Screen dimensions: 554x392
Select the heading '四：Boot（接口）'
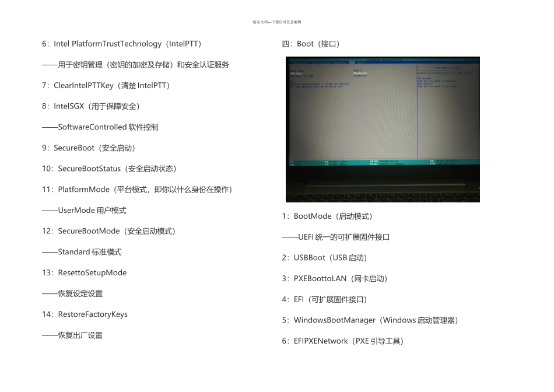[x=311, y=44]
